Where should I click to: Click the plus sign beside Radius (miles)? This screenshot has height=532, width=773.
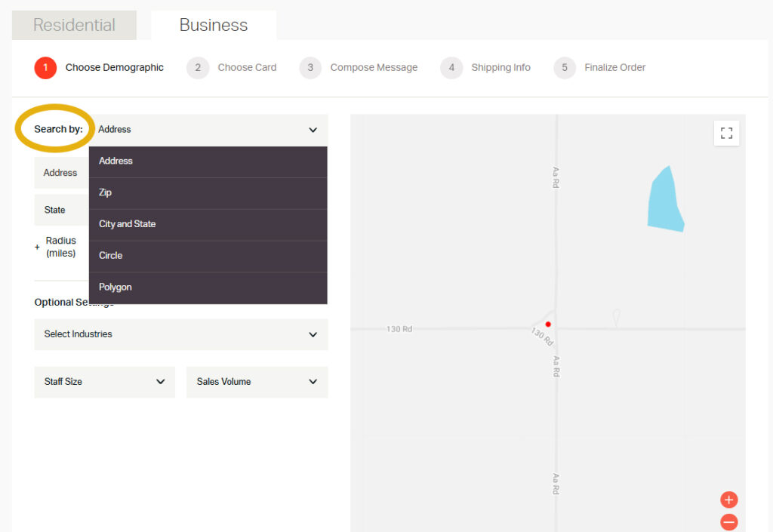tap(37, 247)
